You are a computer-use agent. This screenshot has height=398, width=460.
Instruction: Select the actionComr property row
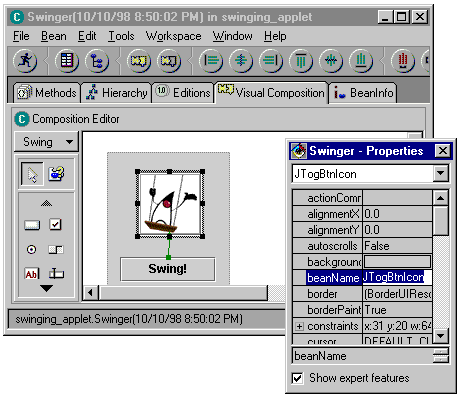pos(362,198)
